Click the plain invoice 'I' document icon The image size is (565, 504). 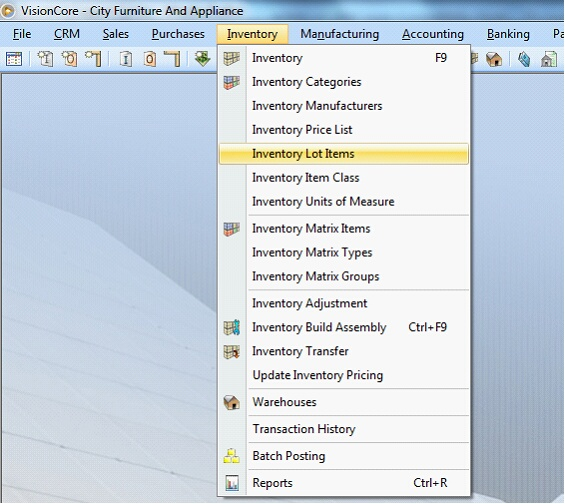point(126,59)
